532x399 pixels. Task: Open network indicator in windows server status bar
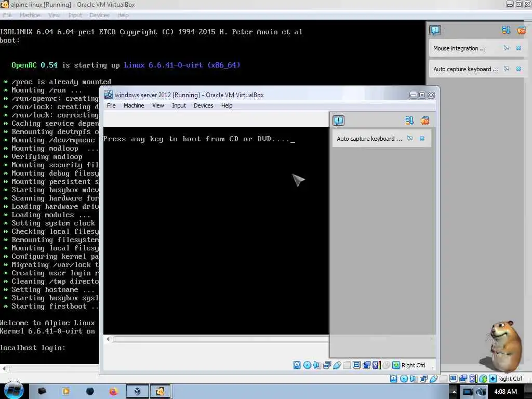[327, 365]
